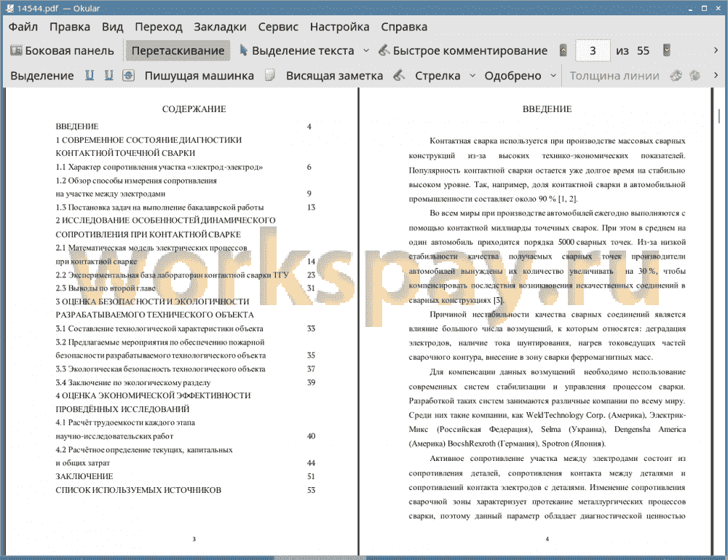Click the page total '55' label
The width and height of the screenshot is (728, 560).
[643, 51]
